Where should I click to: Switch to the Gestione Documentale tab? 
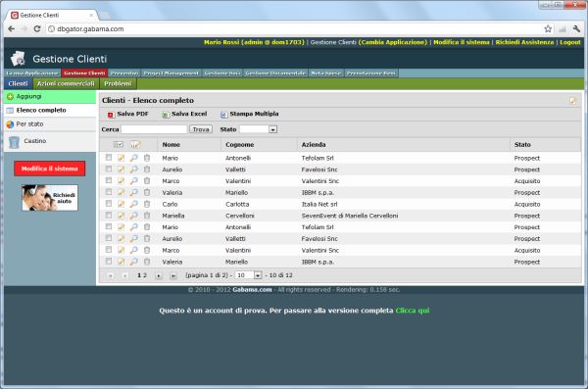pos(275,73)
